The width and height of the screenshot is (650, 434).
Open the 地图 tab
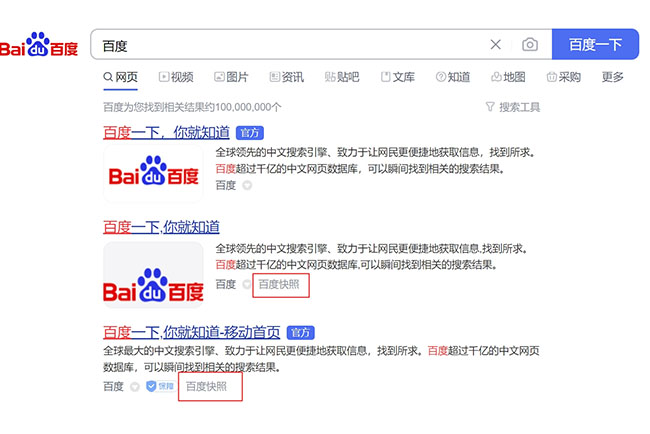tap(508, 77)
